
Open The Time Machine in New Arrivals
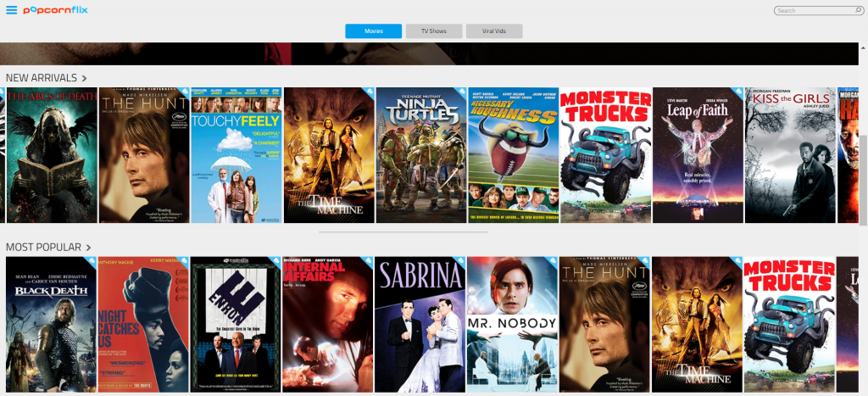pos(329,155)
